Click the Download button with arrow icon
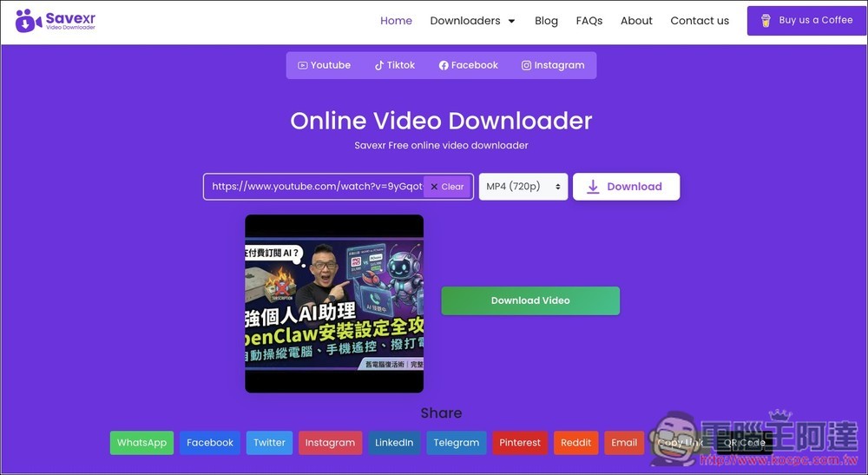The width and height of the screenshot is (868, 475). coord(626,187)
